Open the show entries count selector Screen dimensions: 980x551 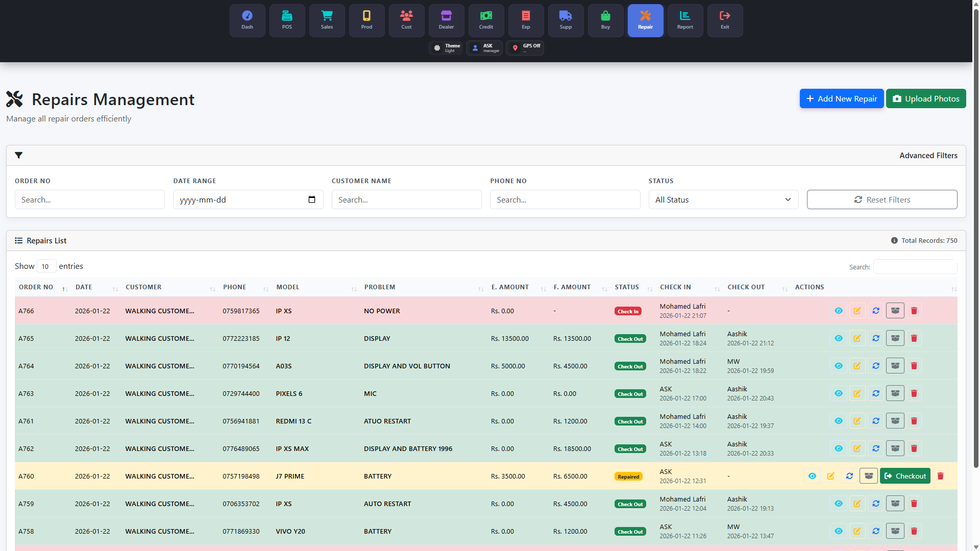point(46,266)
